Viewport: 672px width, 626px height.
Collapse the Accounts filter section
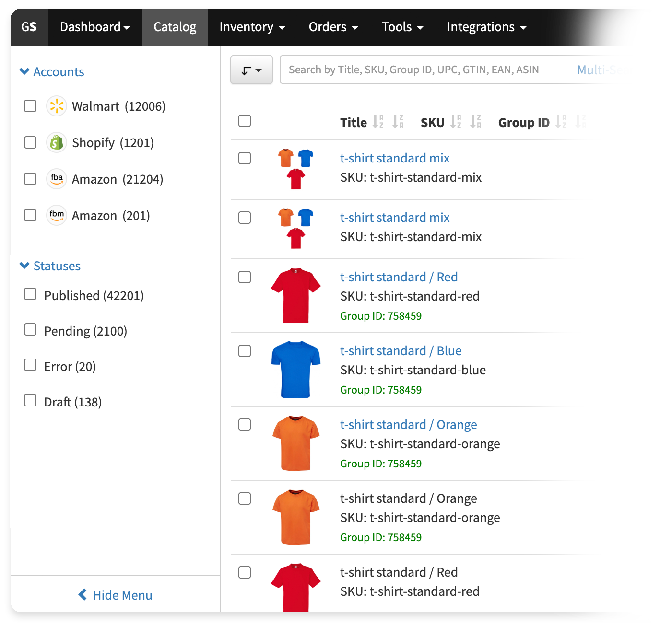coord(24,71)
